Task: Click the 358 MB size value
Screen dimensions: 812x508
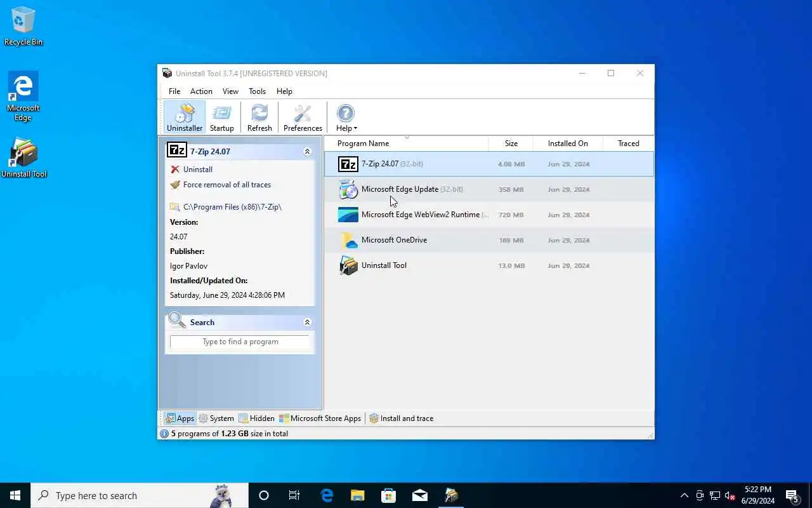Action: pos(511,190)
